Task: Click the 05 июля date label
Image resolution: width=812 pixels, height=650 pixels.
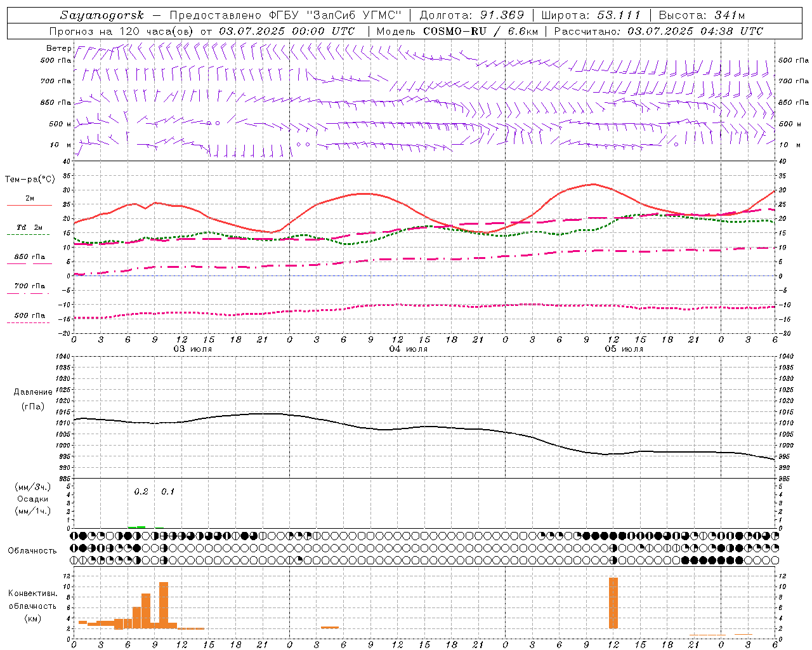Action: pos(624,349)
